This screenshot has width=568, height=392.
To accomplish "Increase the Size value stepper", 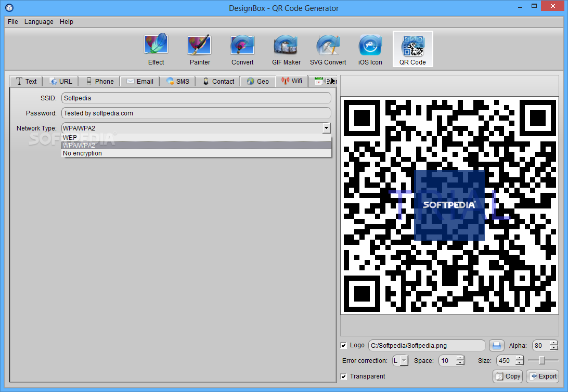I will (x=520, y=358).
